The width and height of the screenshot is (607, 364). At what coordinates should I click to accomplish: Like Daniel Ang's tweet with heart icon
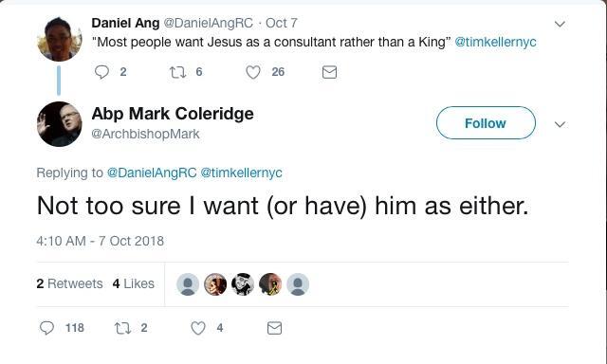(x=253, y=72)
